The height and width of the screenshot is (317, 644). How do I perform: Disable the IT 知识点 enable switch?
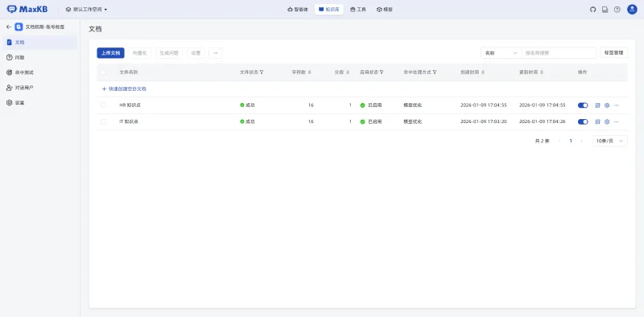point(583,121)
